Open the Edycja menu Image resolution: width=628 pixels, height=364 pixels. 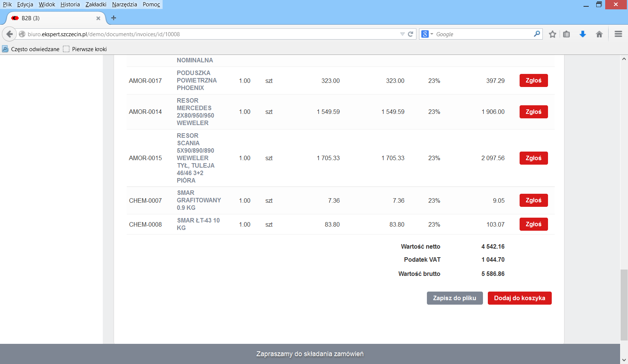click(x=25, y=4)
